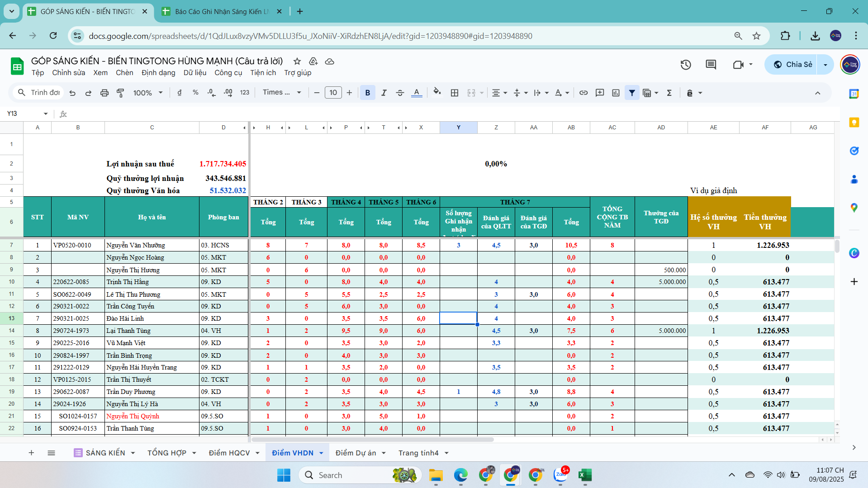Switch to the TỔNG HỢP sheet tab
This screenshot has width=868, height=488.
tap(166, 453)
